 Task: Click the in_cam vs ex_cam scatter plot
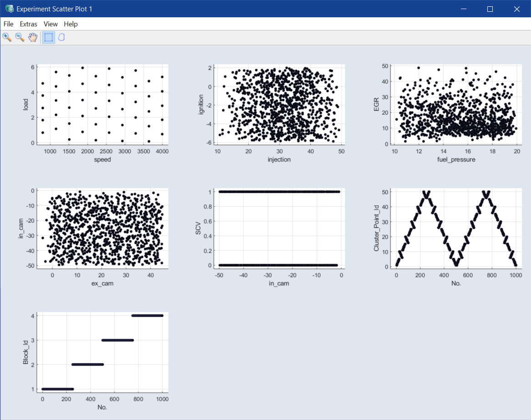(x=102, y=228)
